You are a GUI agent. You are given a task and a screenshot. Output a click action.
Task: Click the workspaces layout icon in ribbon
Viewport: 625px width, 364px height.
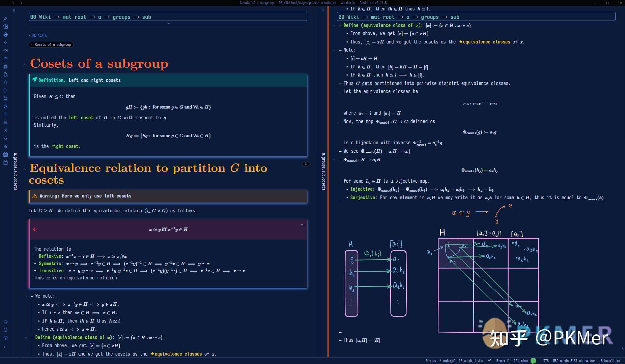point(5,146)
